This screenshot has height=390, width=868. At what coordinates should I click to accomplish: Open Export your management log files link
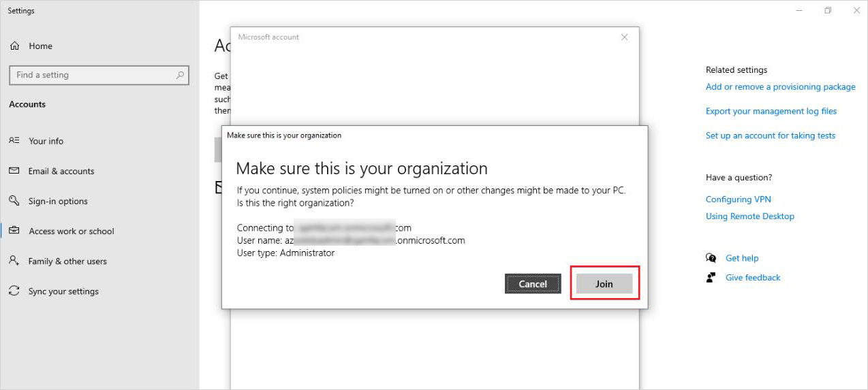pyautogui.click(x=771, y=111)
